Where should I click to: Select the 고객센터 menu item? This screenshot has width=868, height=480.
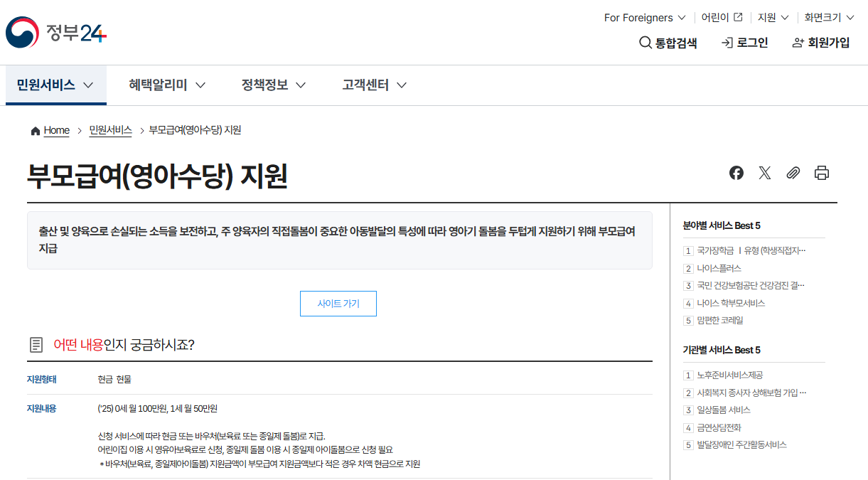coord(366,84)
